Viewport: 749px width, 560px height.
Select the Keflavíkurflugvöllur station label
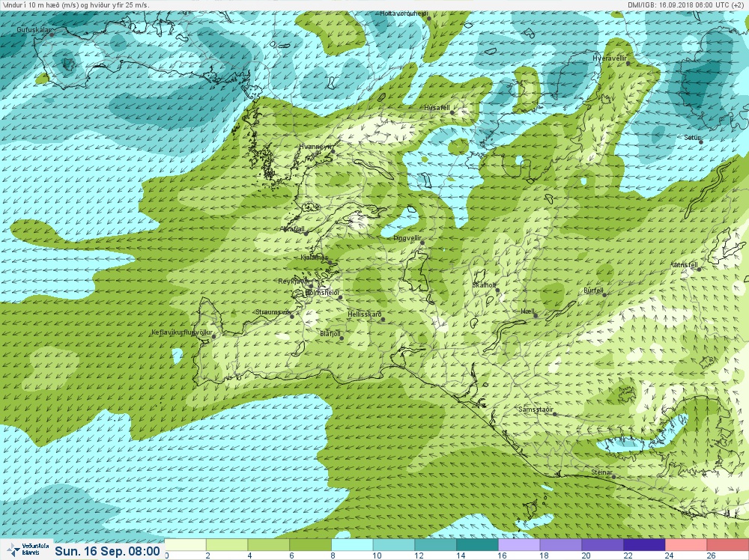(181, 332)
